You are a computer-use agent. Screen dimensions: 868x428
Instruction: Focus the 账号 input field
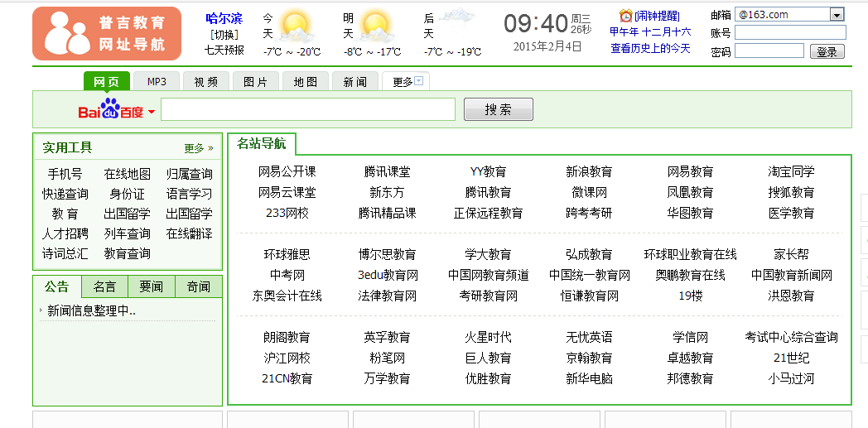pos(790,32)
